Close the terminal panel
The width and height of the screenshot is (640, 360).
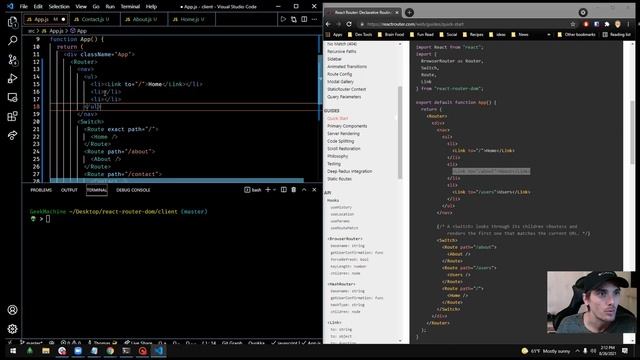point(314,190)
